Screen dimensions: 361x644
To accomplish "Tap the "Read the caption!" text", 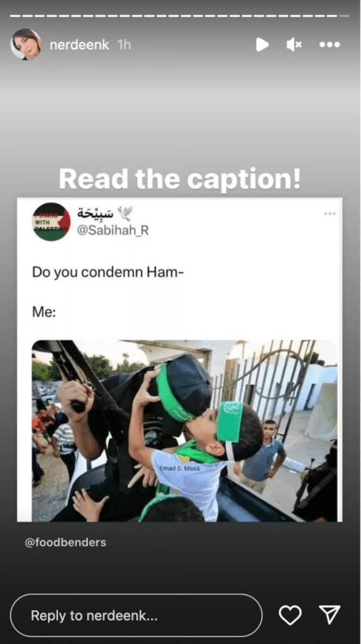I will click(x=180, y=179).
